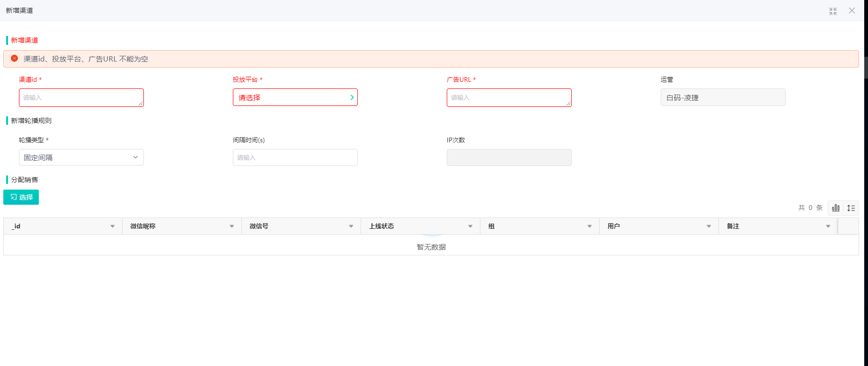The image size is (868, 366).
Task: Click the disabled IP次数 field
Action: (509, 157)
